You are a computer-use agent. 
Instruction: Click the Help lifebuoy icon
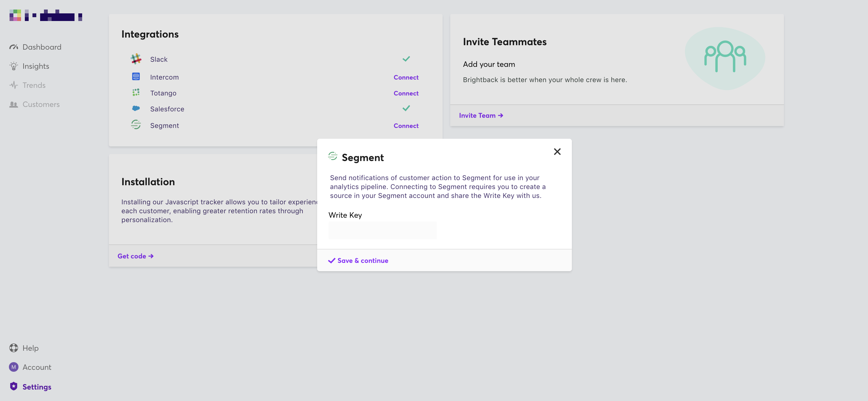click(13, 348)
